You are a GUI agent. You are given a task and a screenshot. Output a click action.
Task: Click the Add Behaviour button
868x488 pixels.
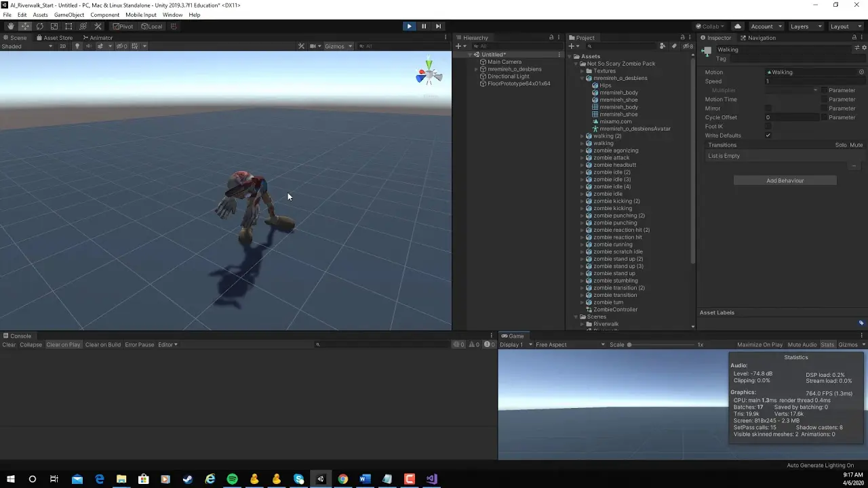785,181
